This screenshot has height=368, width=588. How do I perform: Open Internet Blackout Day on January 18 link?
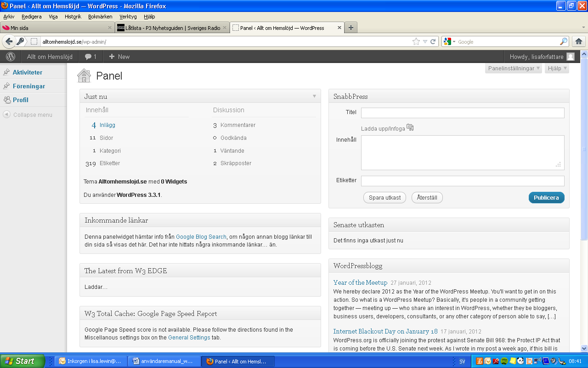(x=385, y=331)
